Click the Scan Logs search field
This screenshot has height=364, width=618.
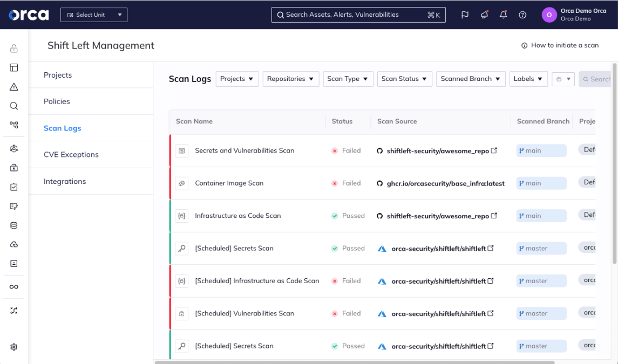tap(595, 79)
